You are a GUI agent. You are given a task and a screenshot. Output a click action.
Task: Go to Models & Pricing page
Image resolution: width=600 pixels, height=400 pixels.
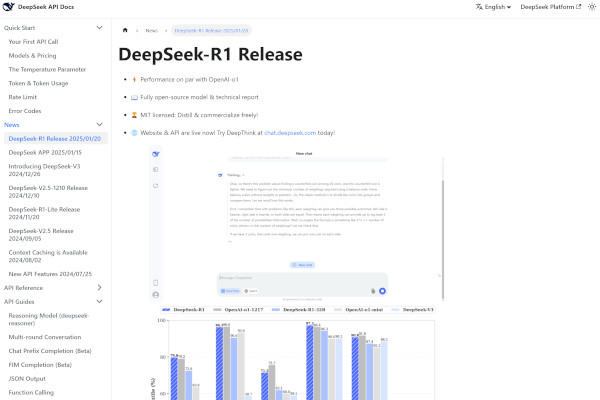(x=33, y=56)
